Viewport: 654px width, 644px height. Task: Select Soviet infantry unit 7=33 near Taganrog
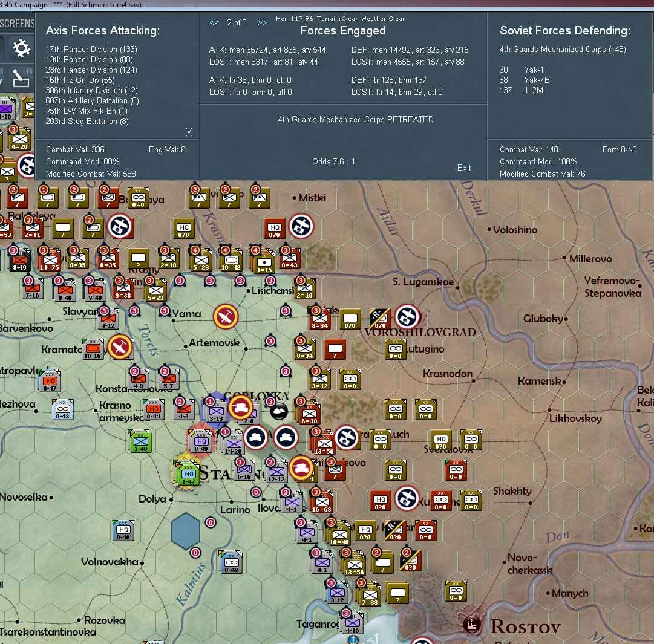(370, 595)
